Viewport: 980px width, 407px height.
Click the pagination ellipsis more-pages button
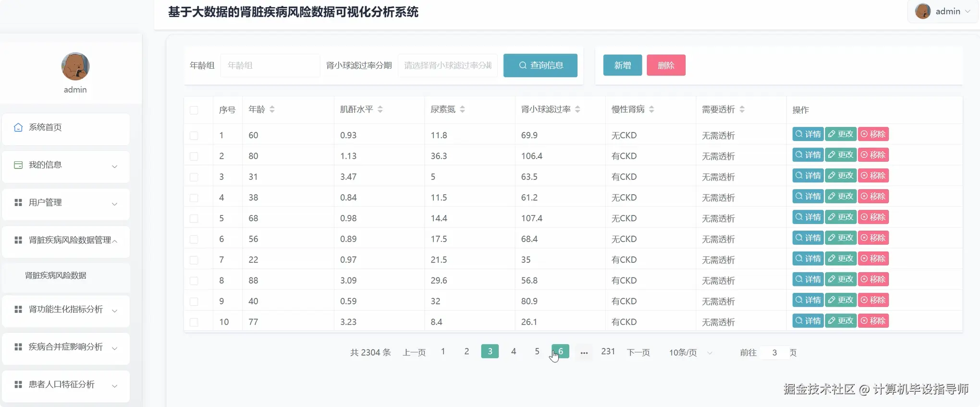tap(584, 352)
